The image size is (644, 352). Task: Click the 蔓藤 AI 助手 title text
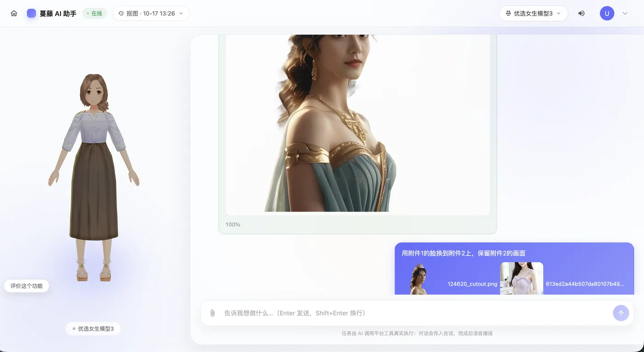tap(58, 13)
